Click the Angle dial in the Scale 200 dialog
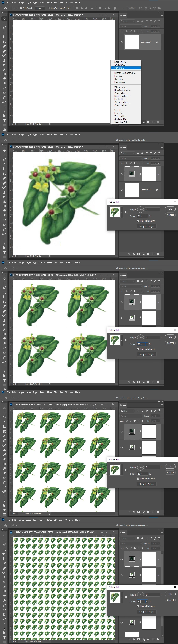The height and width of the screenshot is (644, 178). point(141,337)
